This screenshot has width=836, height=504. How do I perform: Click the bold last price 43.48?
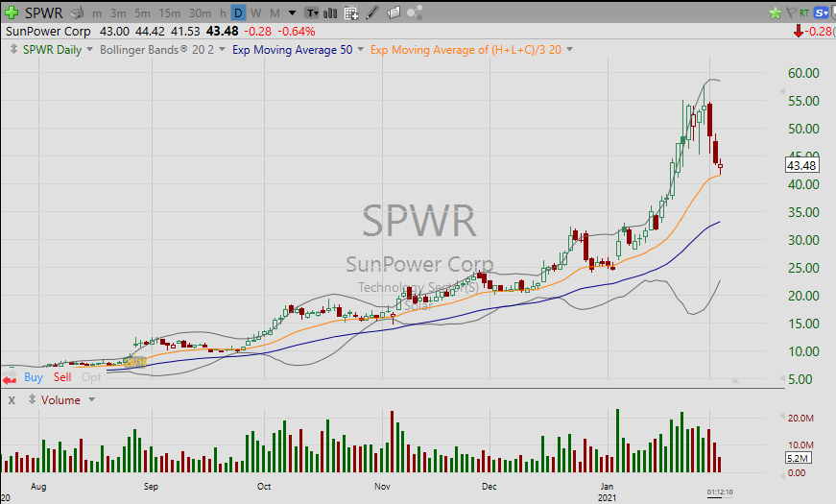223,32
